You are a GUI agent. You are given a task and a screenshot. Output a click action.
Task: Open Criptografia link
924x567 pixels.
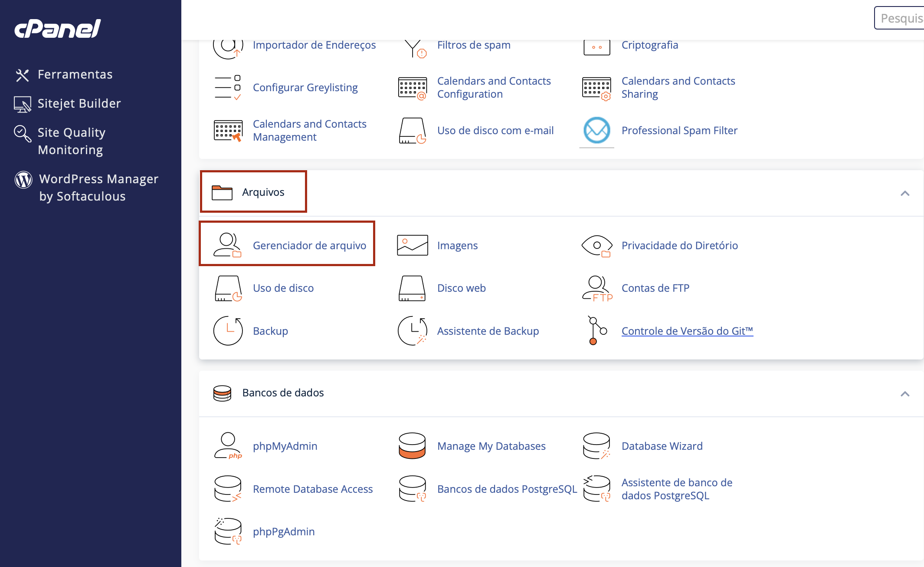[x=649, y=45]
